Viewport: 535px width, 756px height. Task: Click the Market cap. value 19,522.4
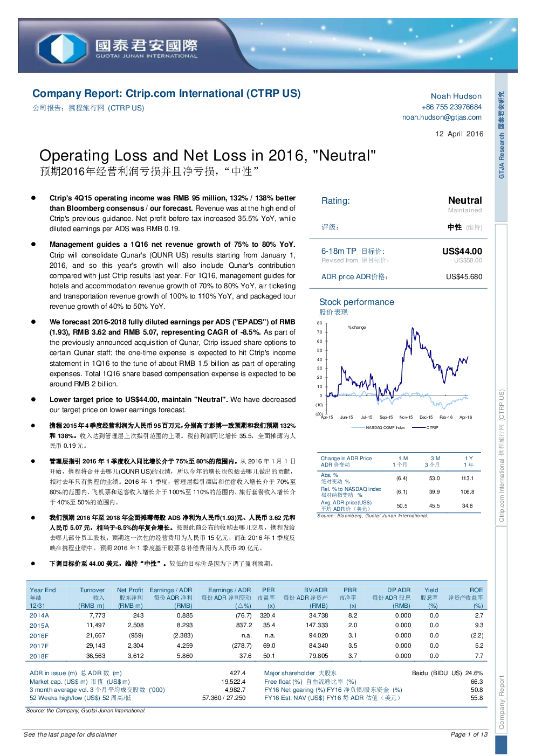234,682
